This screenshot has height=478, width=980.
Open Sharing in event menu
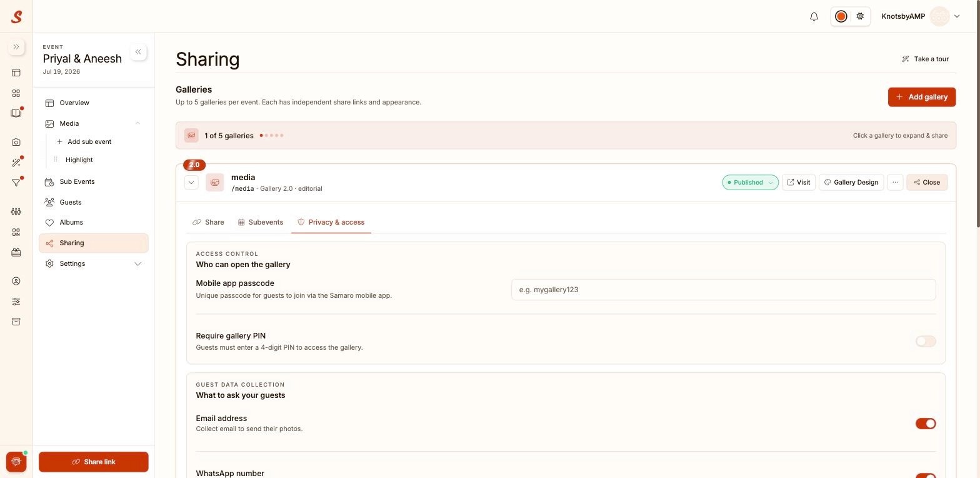point(94,243)
